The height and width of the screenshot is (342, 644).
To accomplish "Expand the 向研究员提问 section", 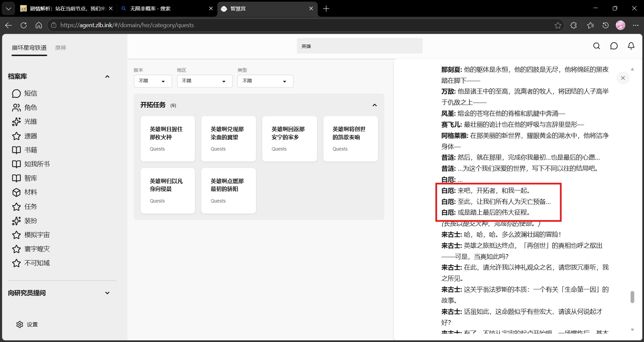I will pos(107,293).
